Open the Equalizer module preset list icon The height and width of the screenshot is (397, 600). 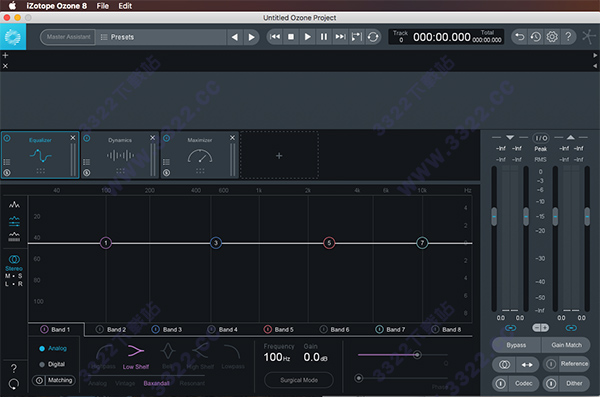click(7, 162)
